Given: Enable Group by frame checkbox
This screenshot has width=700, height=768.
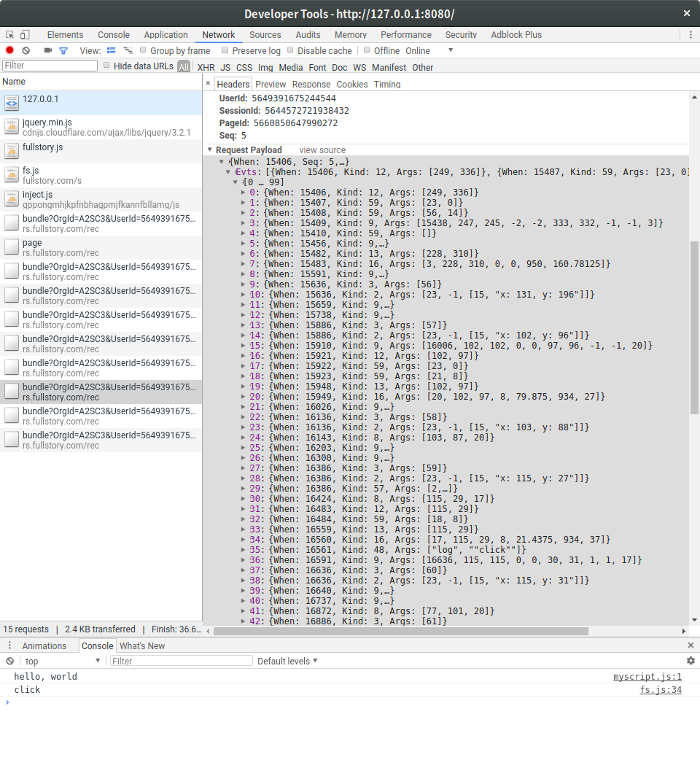Looking at the screenshot, I should pos(143,50).
